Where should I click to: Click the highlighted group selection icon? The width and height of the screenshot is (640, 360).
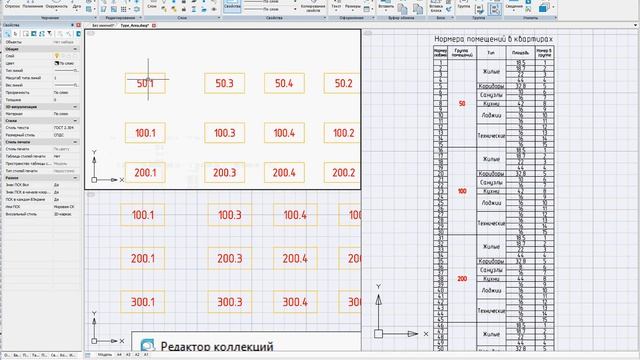point(495,9)
